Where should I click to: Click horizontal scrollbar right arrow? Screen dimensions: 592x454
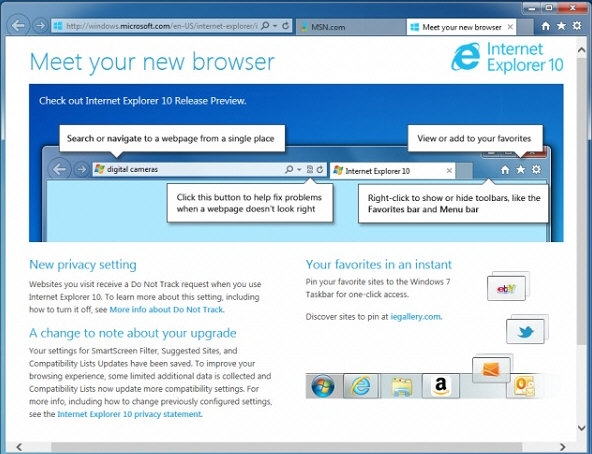[563, 447]
